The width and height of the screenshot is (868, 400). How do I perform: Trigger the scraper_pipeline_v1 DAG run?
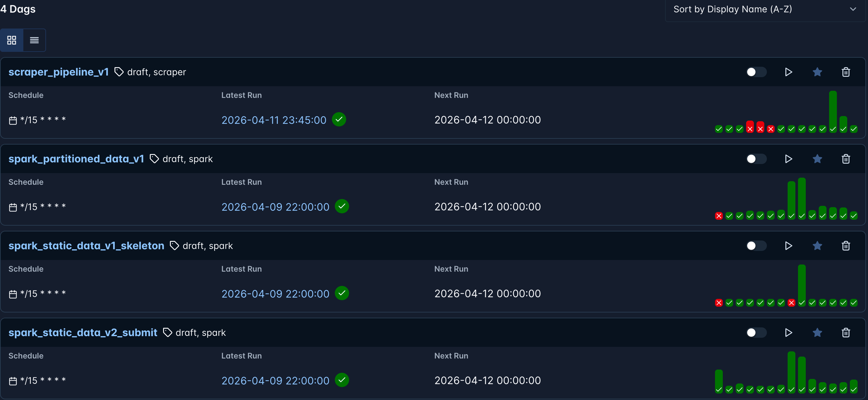(788, 72)
